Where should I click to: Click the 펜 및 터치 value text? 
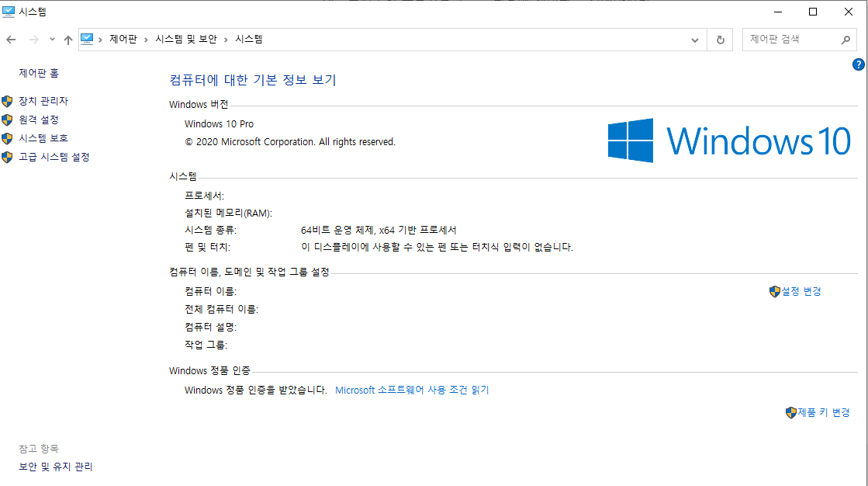tap(437, 247)
